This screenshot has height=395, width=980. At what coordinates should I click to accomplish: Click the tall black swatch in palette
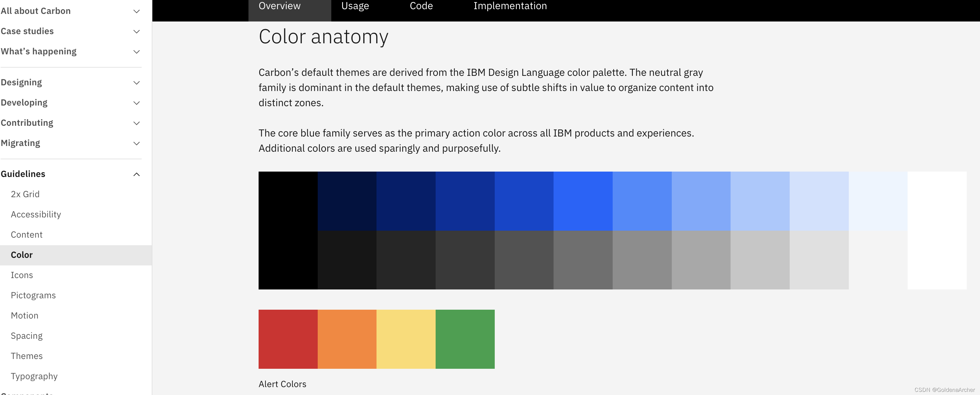click(x=288, y=230)
